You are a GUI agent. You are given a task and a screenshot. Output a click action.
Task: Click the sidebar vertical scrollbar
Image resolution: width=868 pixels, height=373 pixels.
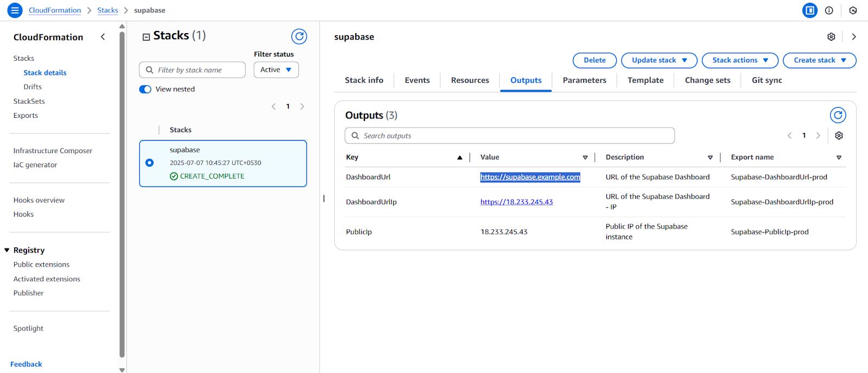point(122,194)
